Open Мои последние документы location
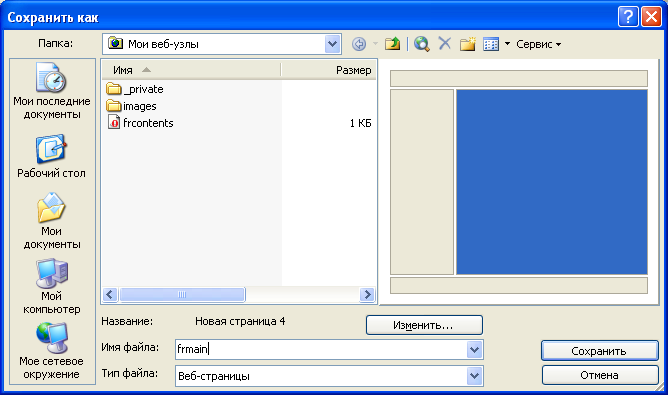Viewport: 668px width, 395px height. click(52, 91)
